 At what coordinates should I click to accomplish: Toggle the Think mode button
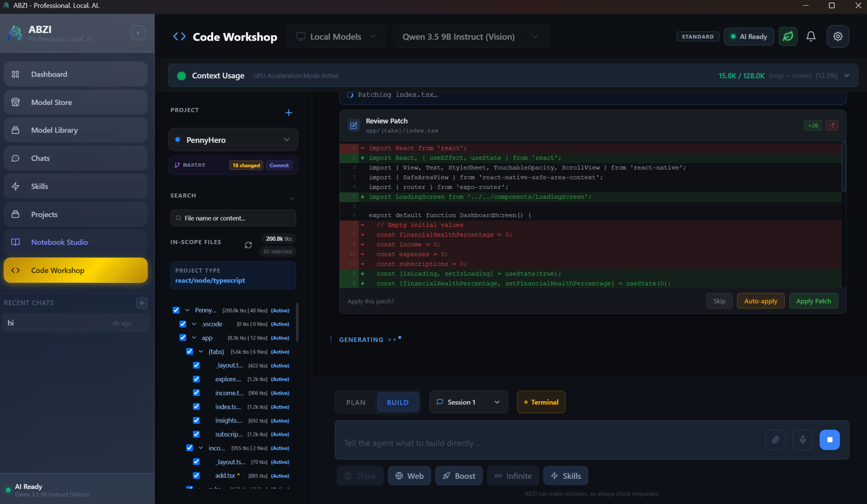[360, 476]
